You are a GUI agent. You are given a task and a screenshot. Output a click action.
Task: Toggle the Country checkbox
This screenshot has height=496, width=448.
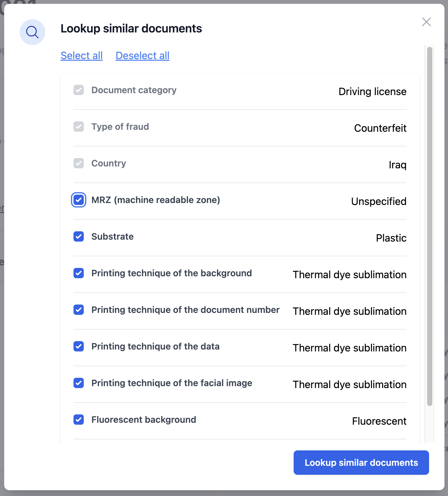[x=79, y=164]
